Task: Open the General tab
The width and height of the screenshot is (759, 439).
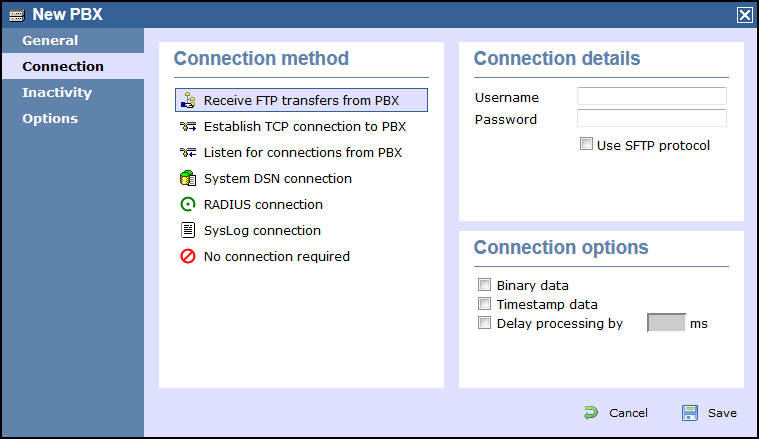Action: pyautogui.click(x=50, y=41)
